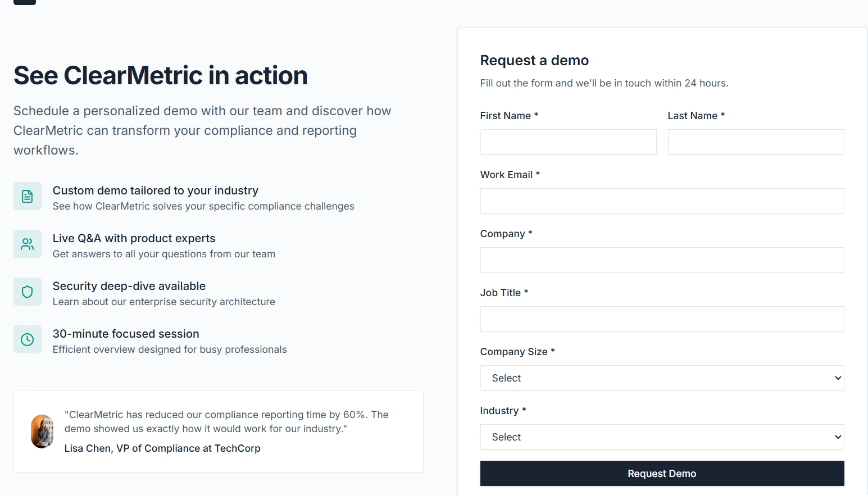Click the people icon beside Live Q&A
The width and height of the screenshot is (868, 495).
[x=28, y=244]
